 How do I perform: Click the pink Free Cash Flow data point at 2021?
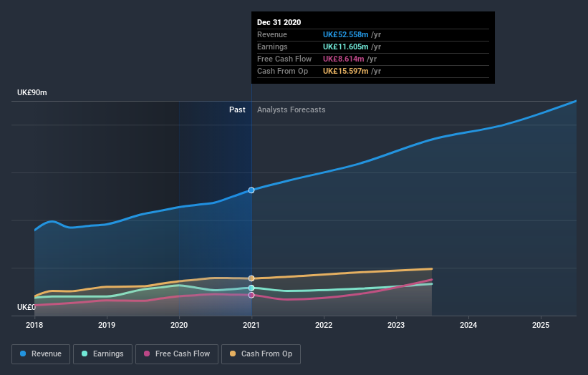pyautogui.click(x=251, y=295)
